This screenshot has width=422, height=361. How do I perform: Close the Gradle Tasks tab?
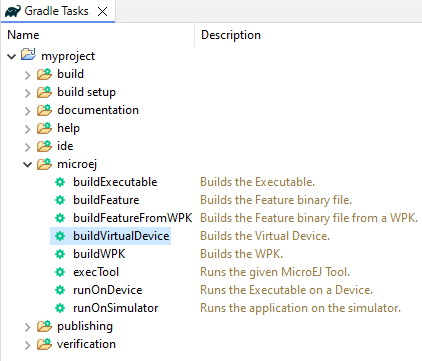(x=103, y=12)
